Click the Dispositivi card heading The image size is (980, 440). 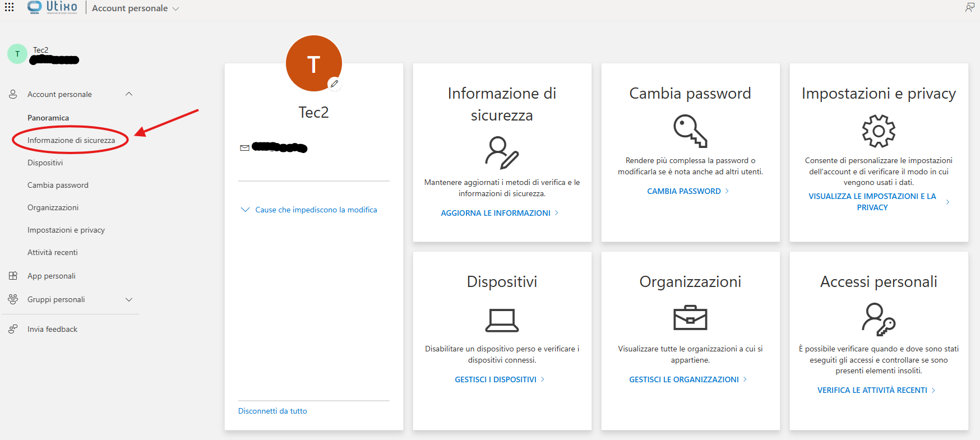pyautogui.click(x=502, y=281)
